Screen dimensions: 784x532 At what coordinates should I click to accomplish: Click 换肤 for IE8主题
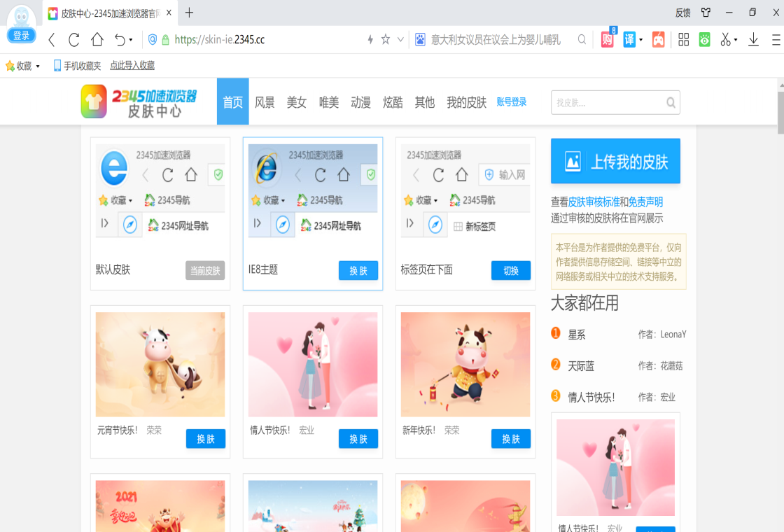coord(358,270)
